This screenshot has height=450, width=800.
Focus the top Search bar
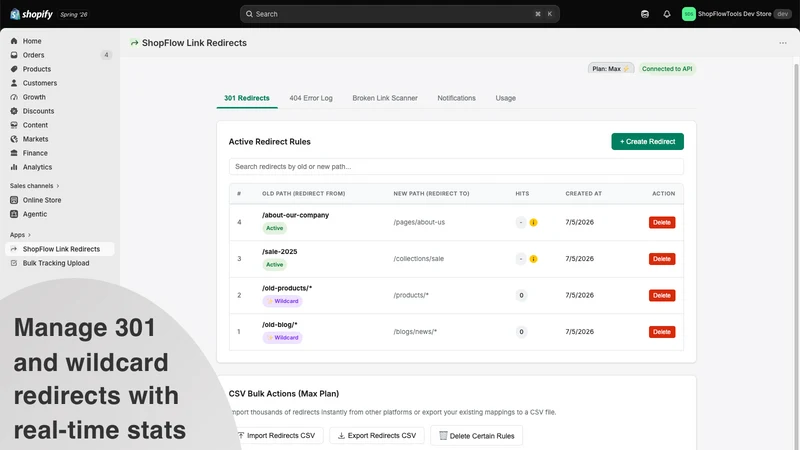click(x=399, y=14)
